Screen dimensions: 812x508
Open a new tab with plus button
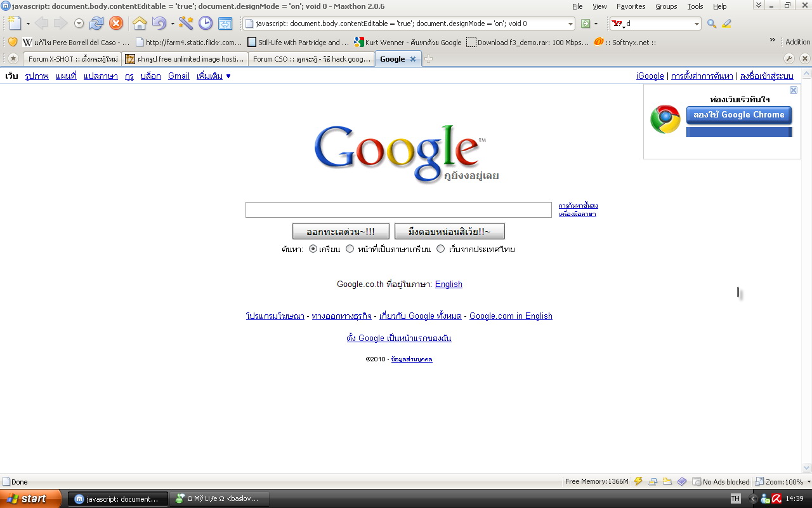(x=428, y=59)
